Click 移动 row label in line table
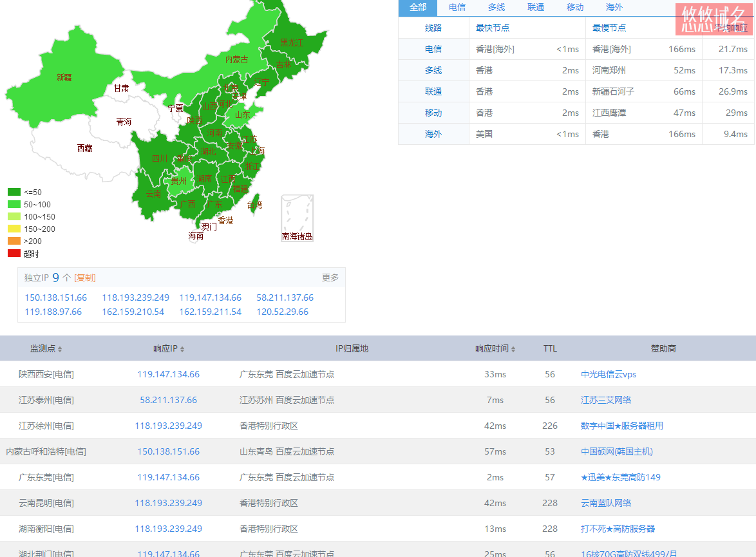 tap(433, 113)
